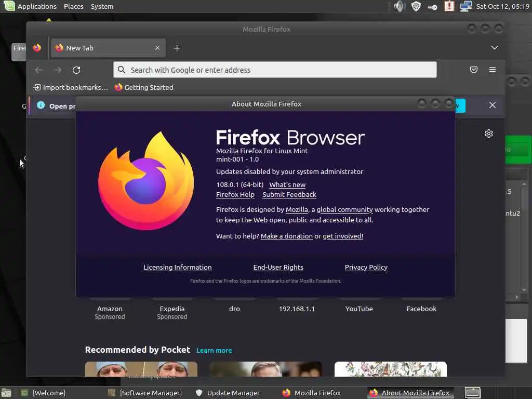Switch to Mozilla Firefox taskbar window

pyautogui.click(x=312, y=393)
